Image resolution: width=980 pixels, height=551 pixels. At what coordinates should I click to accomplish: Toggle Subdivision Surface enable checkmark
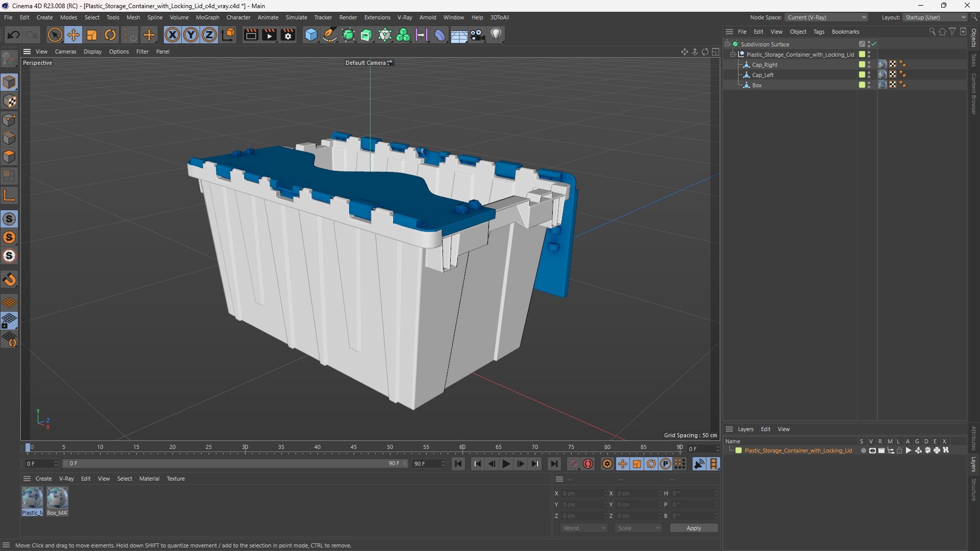pyautogui.click(x=874, y=44)
